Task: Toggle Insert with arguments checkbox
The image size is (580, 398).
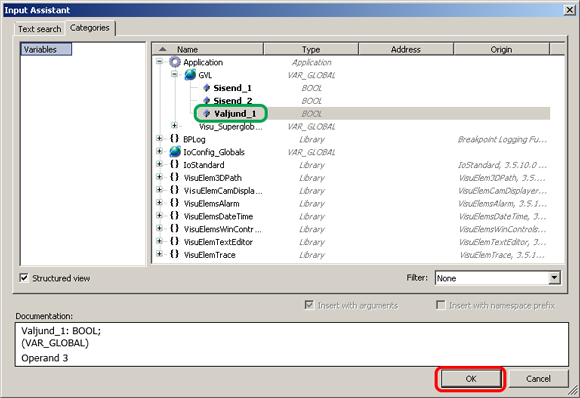Action: point(309,305)
